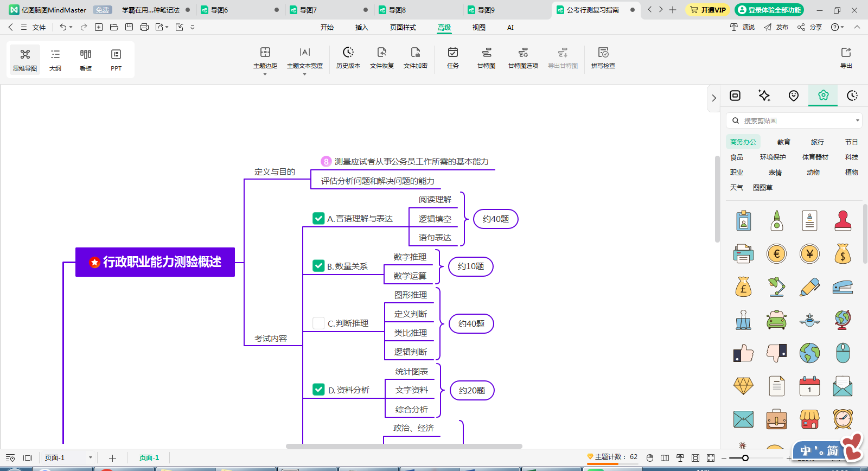
Task: Open the AI ribbon tab
Action: [x=510, y=27]
